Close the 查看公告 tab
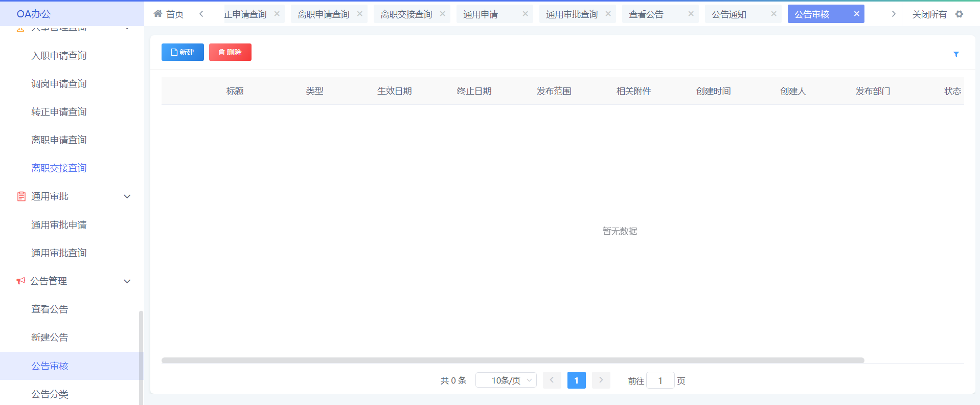 [x=691, y=14]
